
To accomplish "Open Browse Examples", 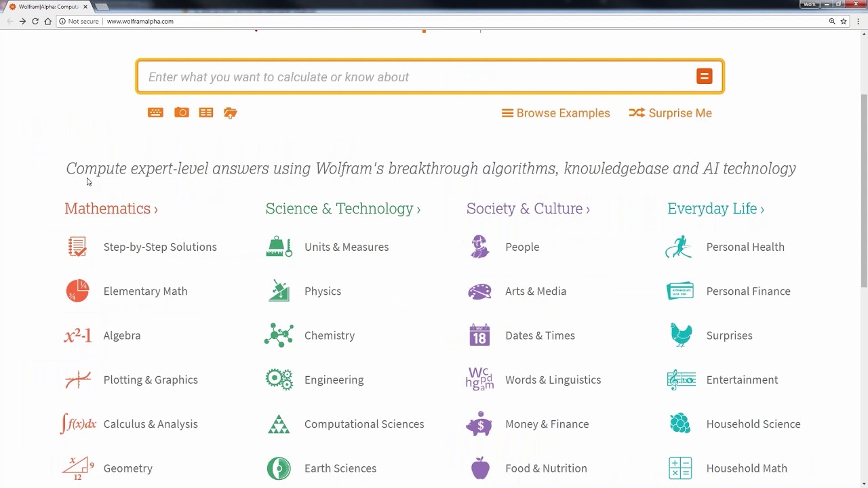I will [x=555, y=113].
